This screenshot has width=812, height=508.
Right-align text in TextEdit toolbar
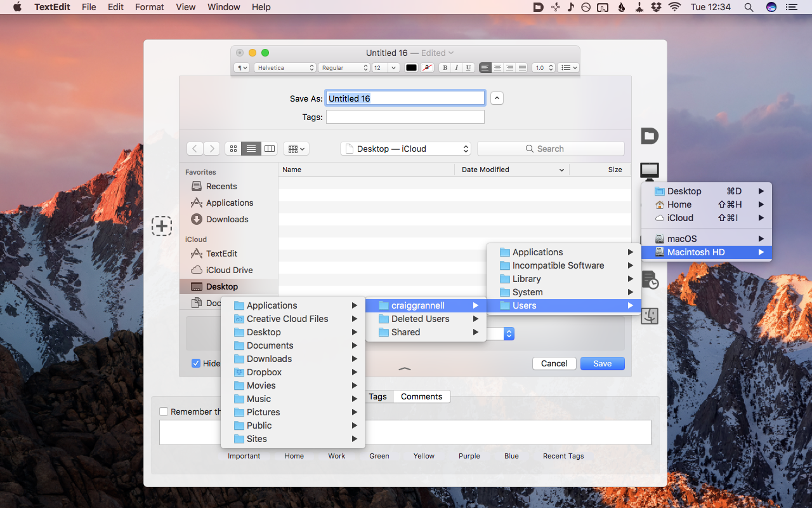coord(510,68)
